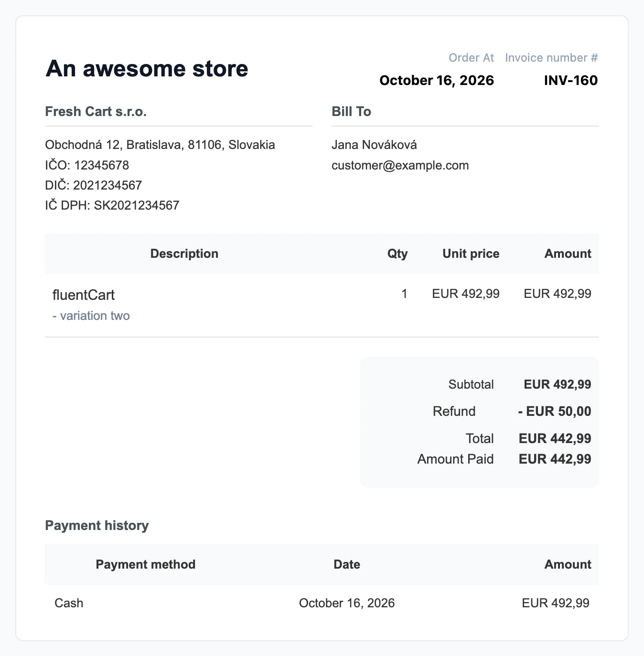This screenshot has width=644, height=656.
Task: Select the 'Order At' label
Action: (471, 58)
